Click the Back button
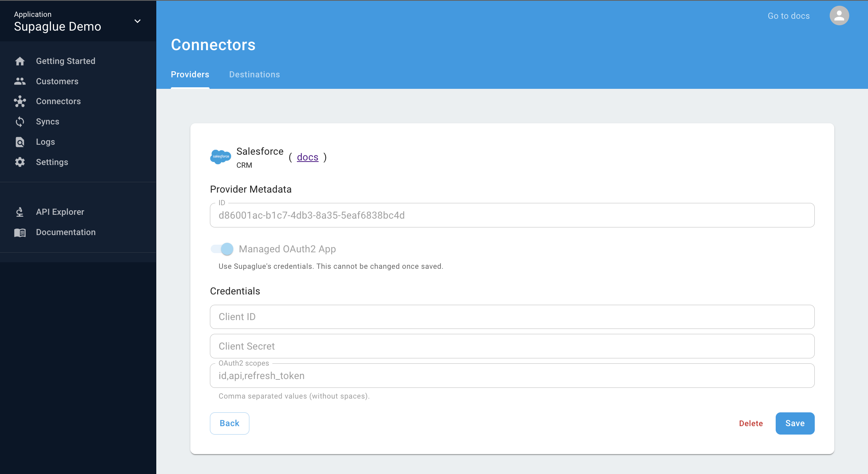Viewport: 868px width, 474px height. (229, 423)
